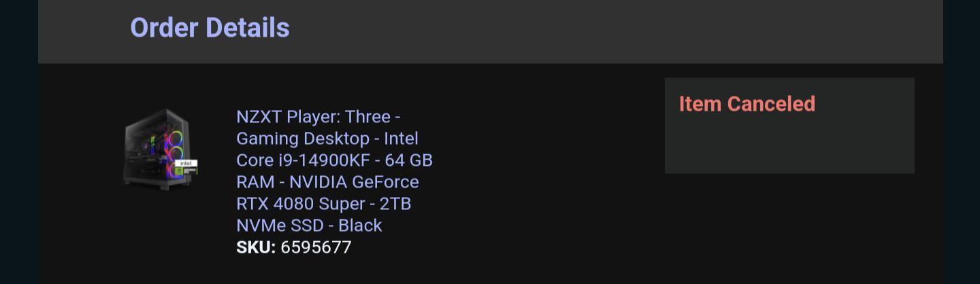The height and width of the screenshot is (284, 980).
Task: Click the 'RAM - NVIDIA GeForce' title line
Action: [327, 182]
